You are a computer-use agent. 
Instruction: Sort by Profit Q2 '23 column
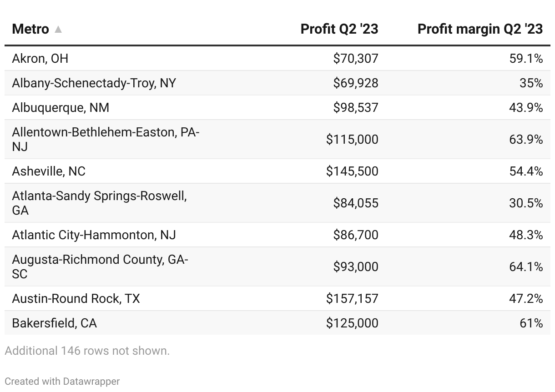point(339,29)
